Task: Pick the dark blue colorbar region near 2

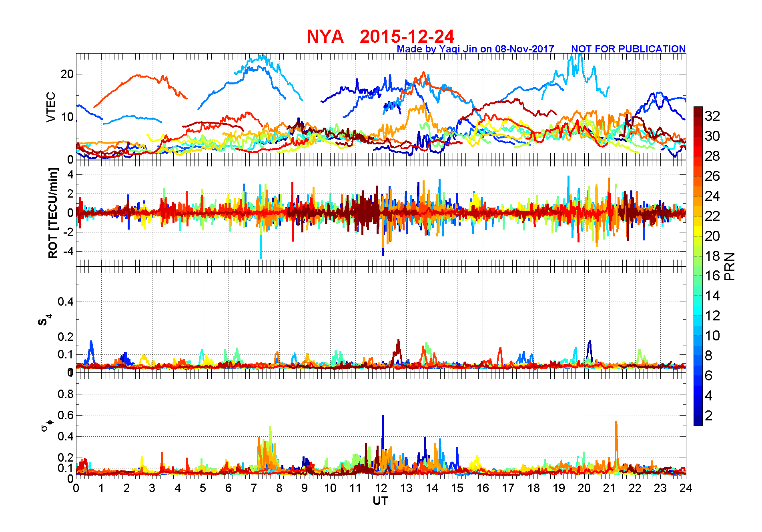Action: click(x=698, y=416)
